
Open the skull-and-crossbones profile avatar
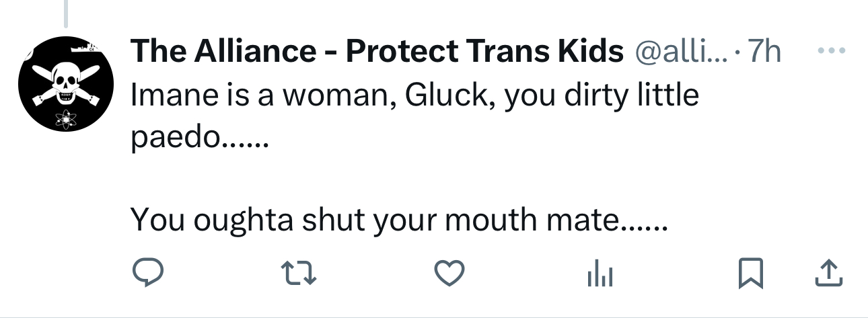(x=66, y=85)
